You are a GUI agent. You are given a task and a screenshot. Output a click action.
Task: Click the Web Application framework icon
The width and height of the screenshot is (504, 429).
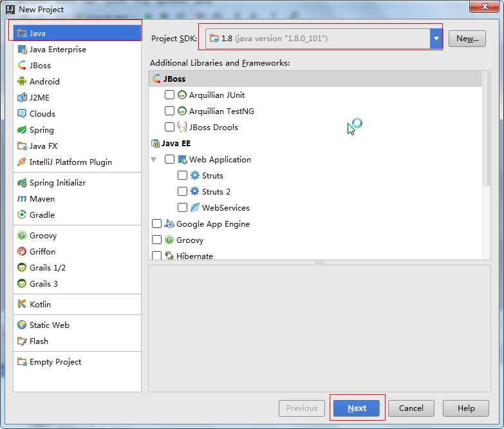click(183, 159)
